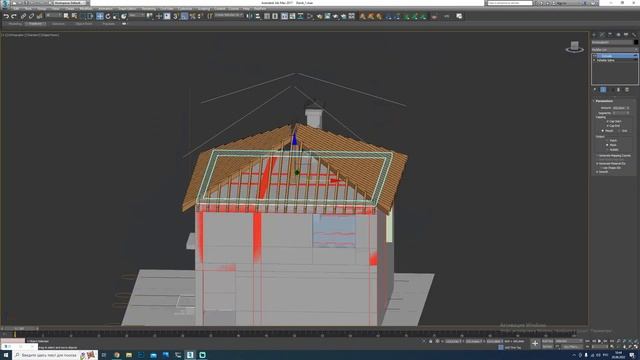
Task: Click the Segments value field
Action: [619, 113]
